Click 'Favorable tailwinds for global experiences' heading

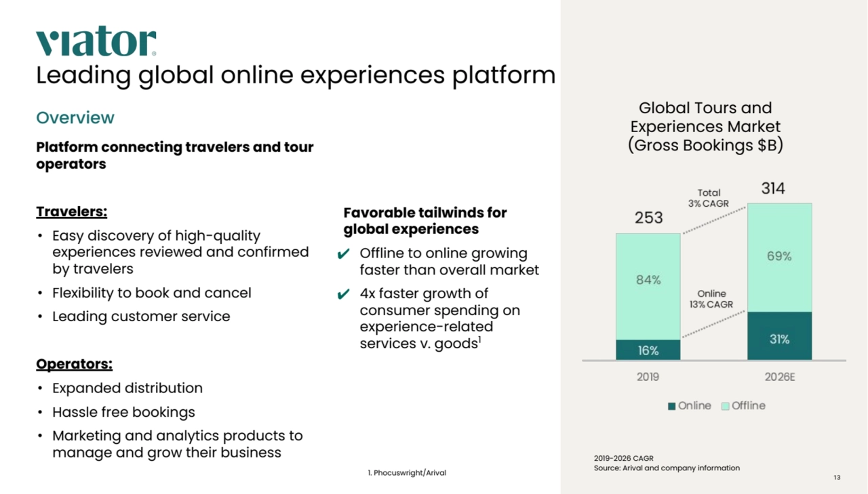425,221
